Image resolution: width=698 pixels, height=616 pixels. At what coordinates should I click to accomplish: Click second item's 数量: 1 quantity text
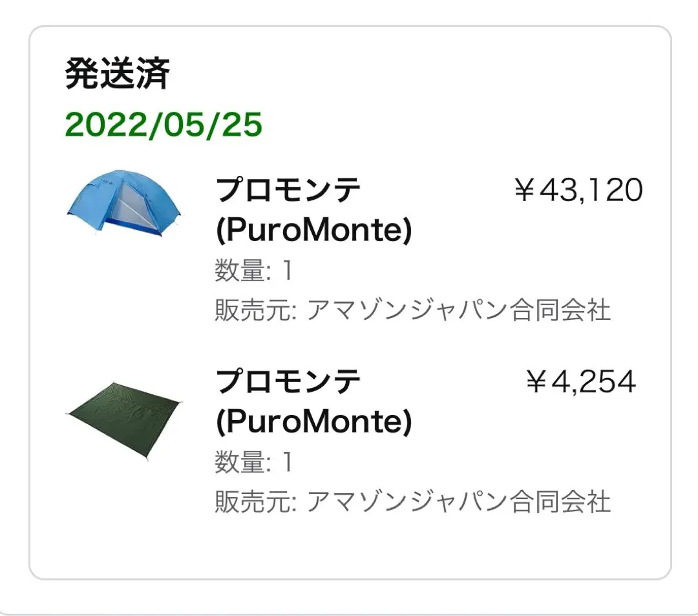pos(254,462)
